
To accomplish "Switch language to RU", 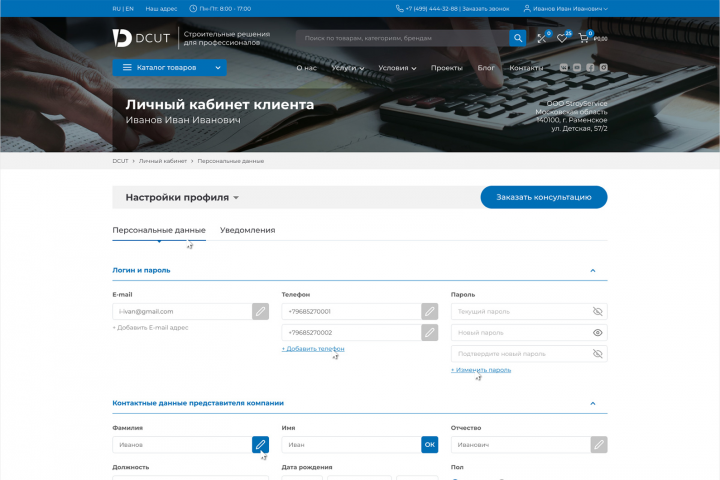I will click(117, 9).
